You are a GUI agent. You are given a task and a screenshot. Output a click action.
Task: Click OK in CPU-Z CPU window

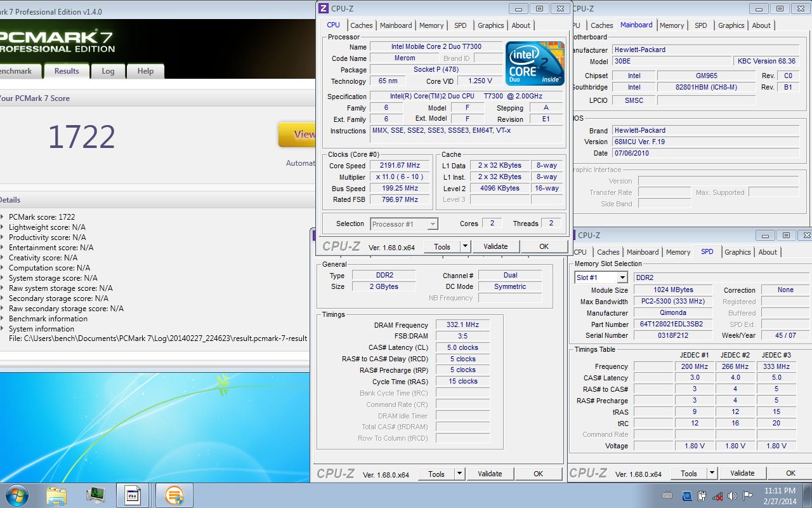click(544, 246)
